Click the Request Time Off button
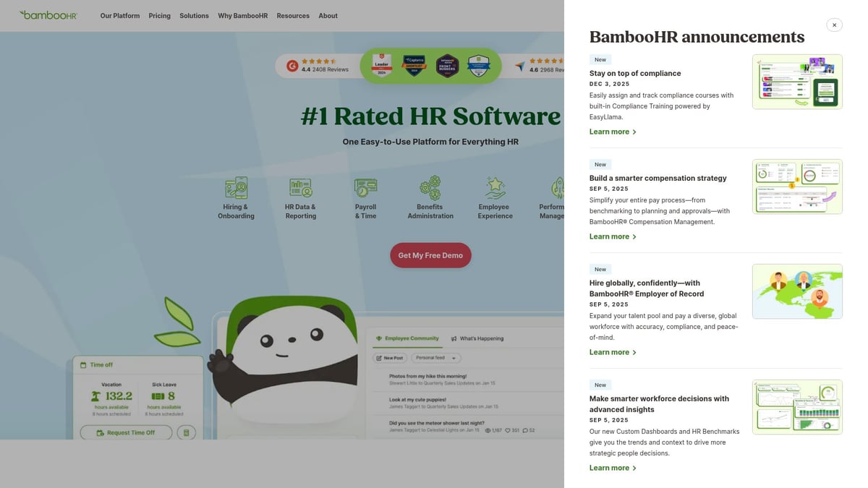 [x=126, y=432]
